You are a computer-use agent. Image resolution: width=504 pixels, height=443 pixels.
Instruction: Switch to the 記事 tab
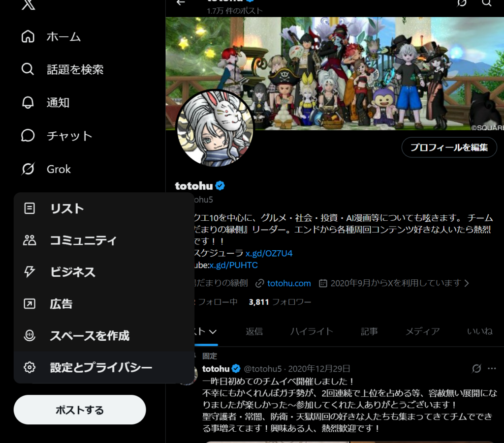[369, 331]
